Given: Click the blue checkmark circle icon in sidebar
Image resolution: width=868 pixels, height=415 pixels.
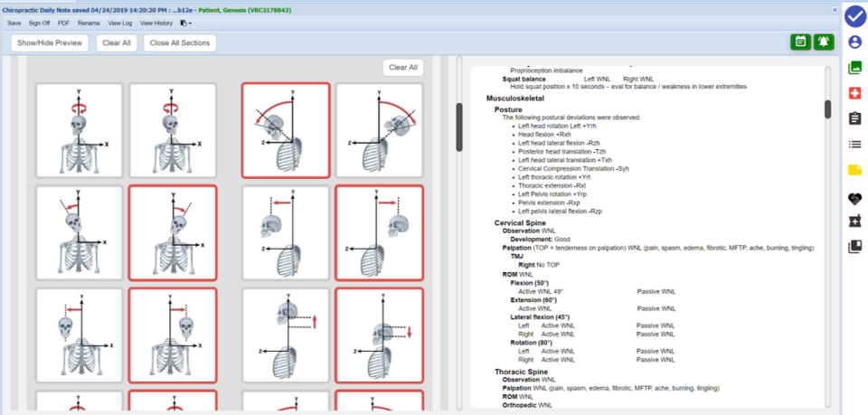Looking at the screenshot, I should (854, 16).
